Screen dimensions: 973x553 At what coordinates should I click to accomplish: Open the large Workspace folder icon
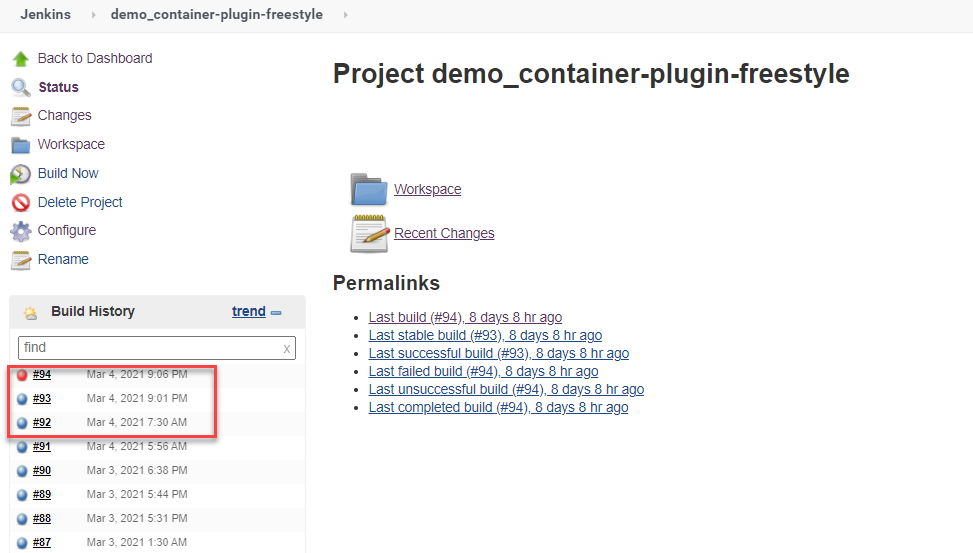(x=368, y=189)
